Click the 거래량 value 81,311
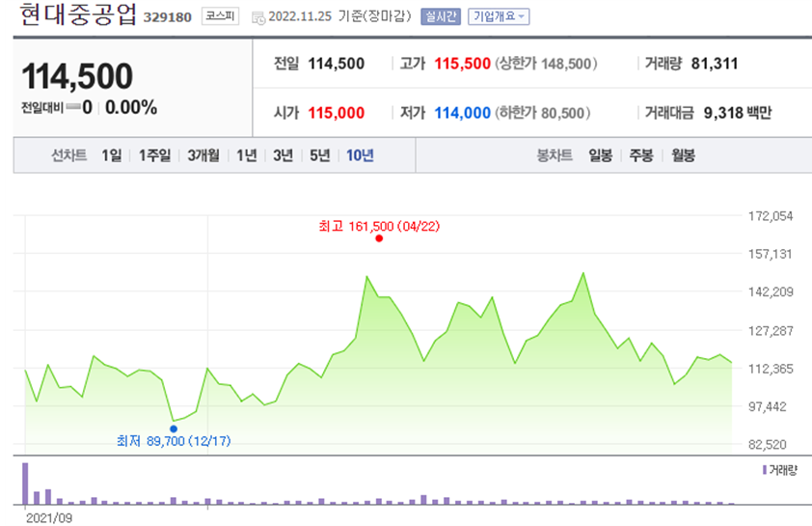812x526 pixels. tap(715, 64)
